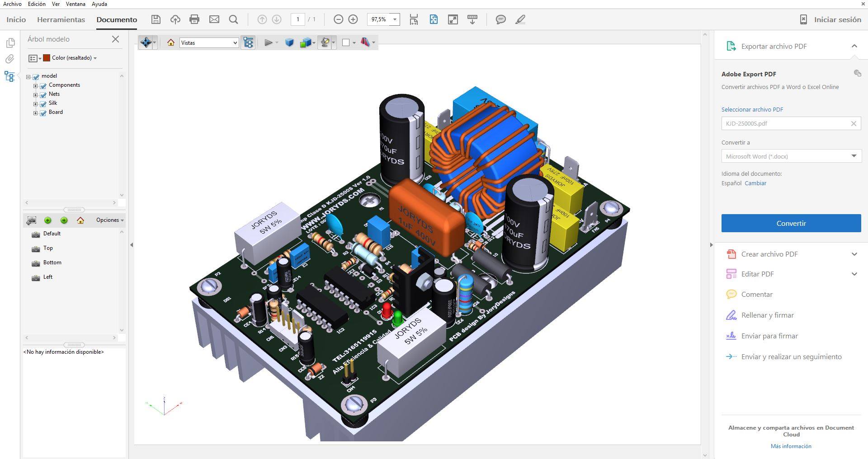Zoom out with the minus icon
The height and width of the screenshot is (459, 868).
pyautogui.click(x=338, y=19)
